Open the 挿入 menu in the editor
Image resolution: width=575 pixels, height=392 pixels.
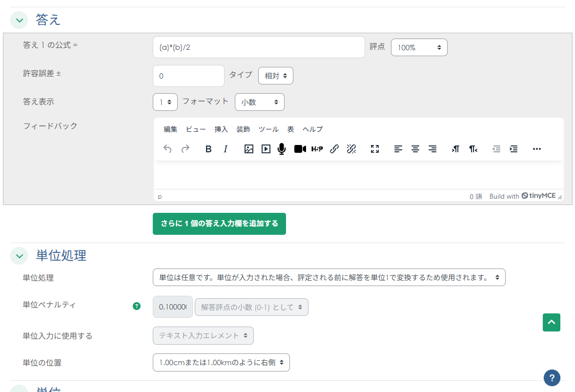(221, 129)
